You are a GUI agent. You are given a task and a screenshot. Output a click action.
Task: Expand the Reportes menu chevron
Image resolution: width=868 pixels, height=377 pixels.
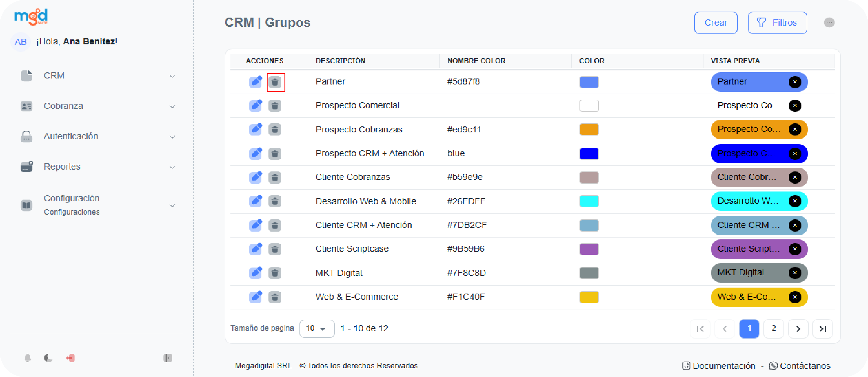(172, 167)
